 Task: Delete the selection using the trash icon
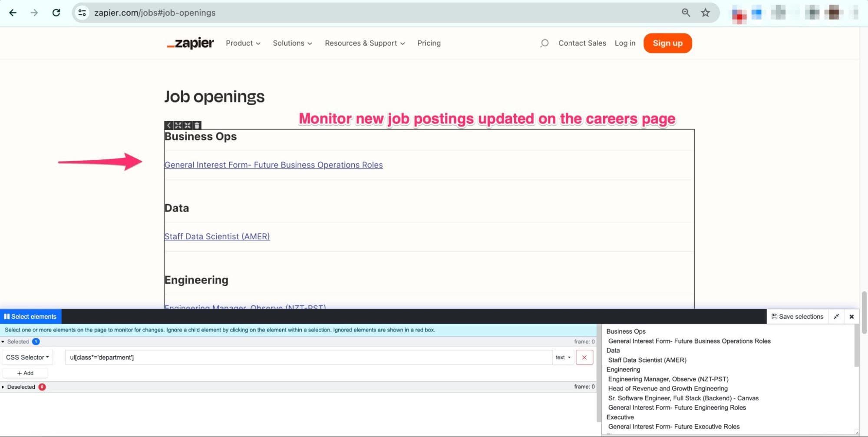point(197,126)
